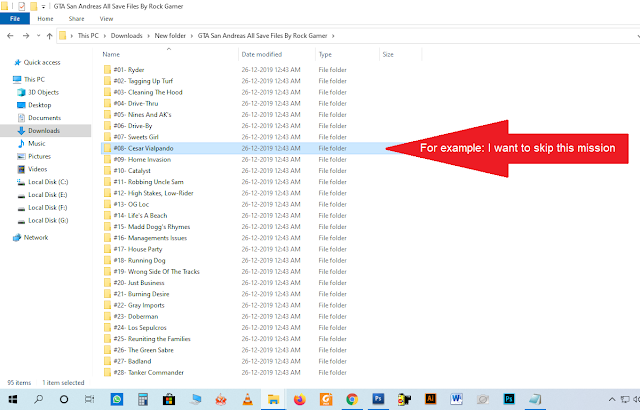Open Videos in sidebar
Screen dimensions: 640x410
coord(38,169)
